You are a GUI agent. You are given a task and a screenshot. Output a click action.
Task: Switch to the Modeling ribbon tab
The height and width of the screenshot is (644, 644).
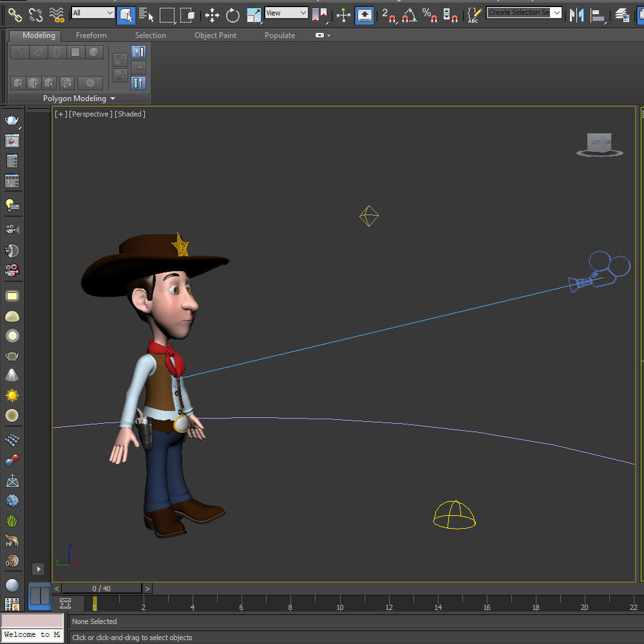(x=39, y=35)
